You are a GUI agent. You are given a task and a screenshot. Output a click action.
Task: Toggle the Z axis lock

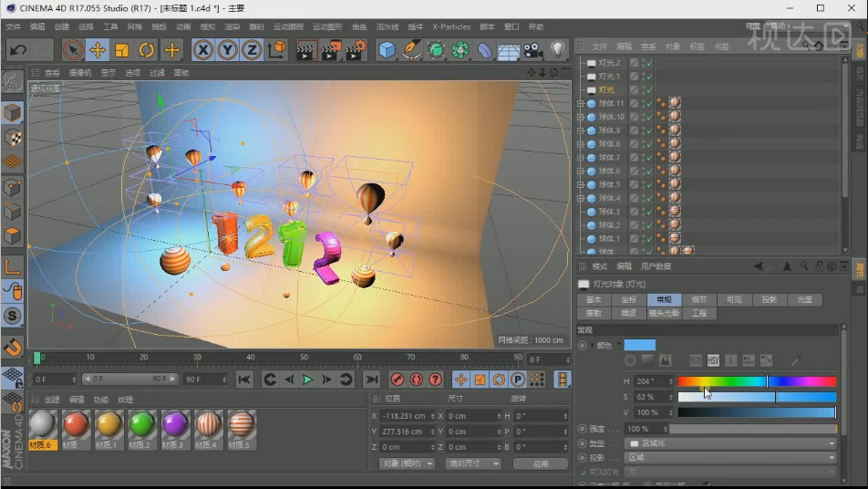tap(252, 50)
